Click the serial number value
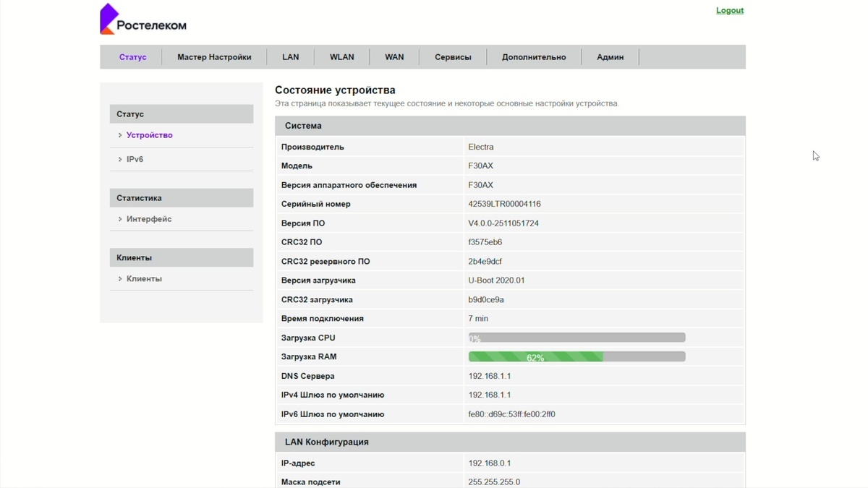 [x=504, y=204]
